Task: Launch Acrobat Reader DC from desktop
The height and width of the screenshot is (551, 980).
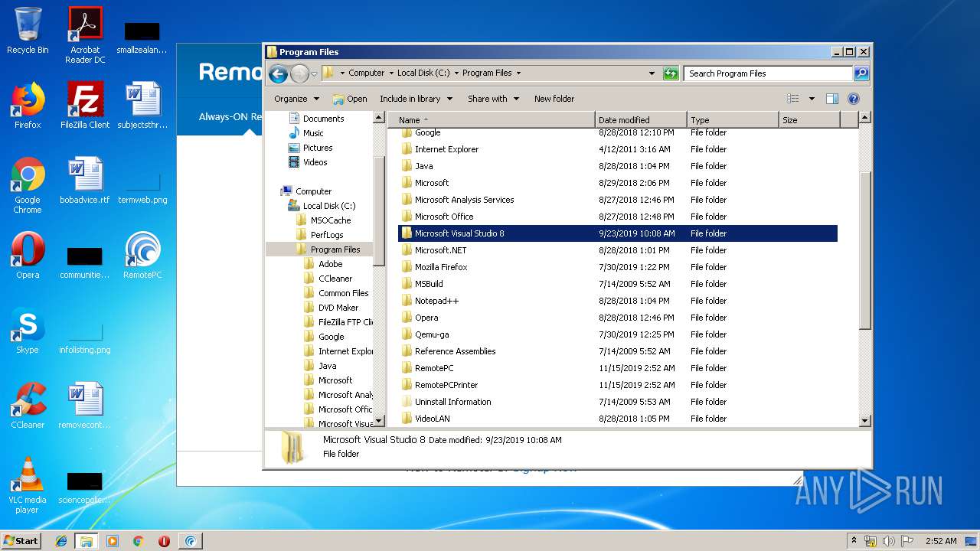Action: coord(85,35)
